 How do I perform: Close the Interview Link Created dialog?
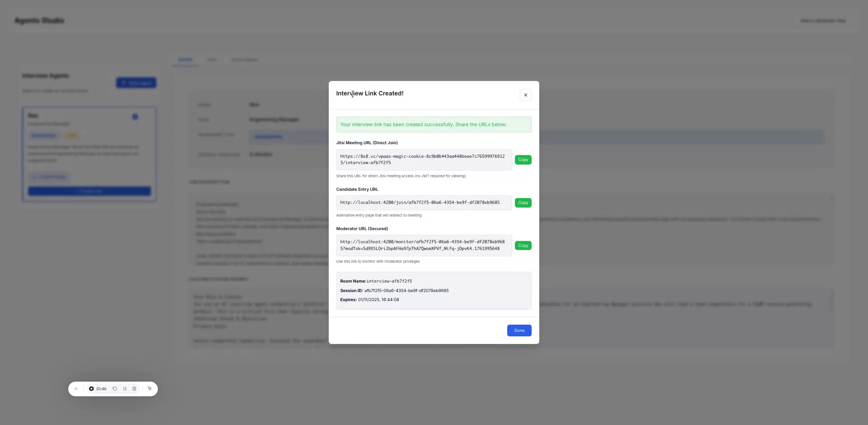point(525,95)
